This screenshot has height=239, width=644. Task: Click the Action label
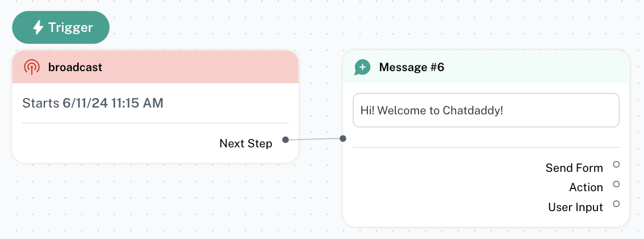586,187
